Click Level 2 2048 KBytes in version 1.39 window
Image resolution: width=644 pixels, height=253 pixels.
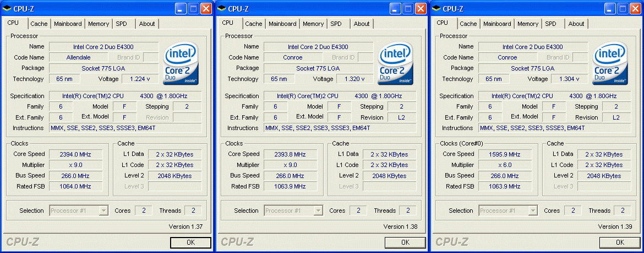point(604,176)
